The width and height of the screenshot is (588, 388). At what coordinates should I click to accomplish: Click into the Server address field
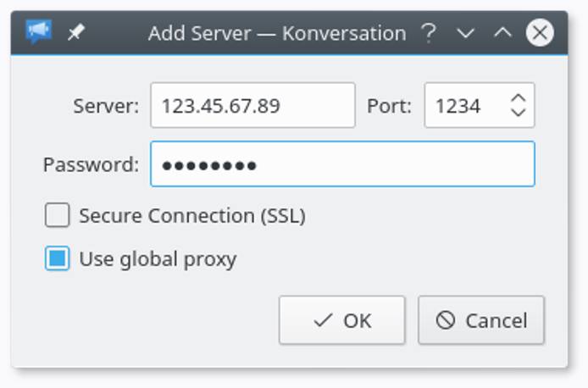tap(252, 106)
